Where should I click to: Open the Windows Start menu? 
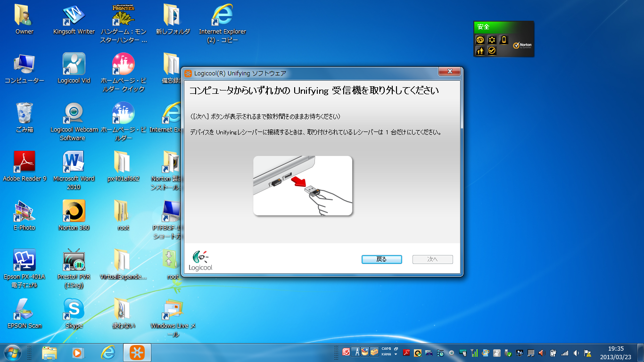click(13, 353)
